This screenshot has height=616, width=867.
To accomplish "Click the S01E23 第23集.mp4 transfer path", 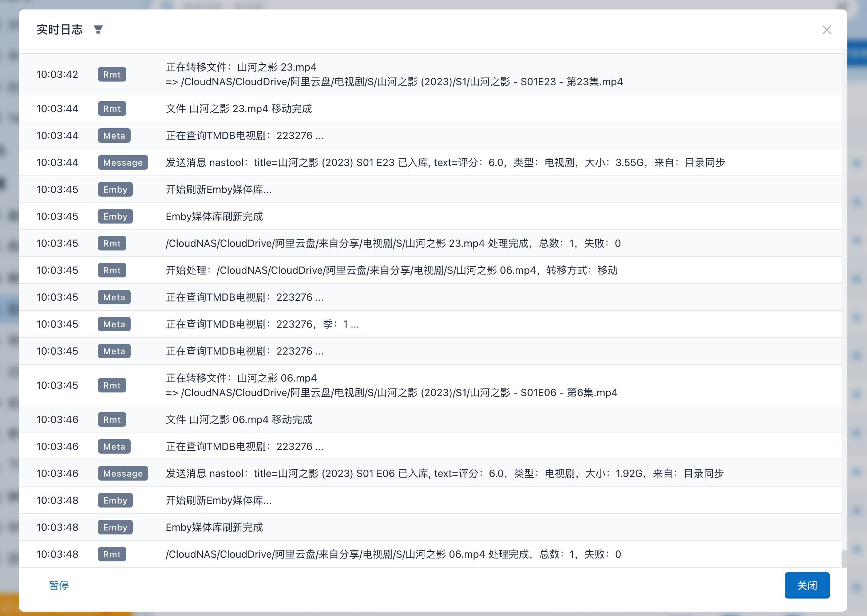I will pos(394,82).
